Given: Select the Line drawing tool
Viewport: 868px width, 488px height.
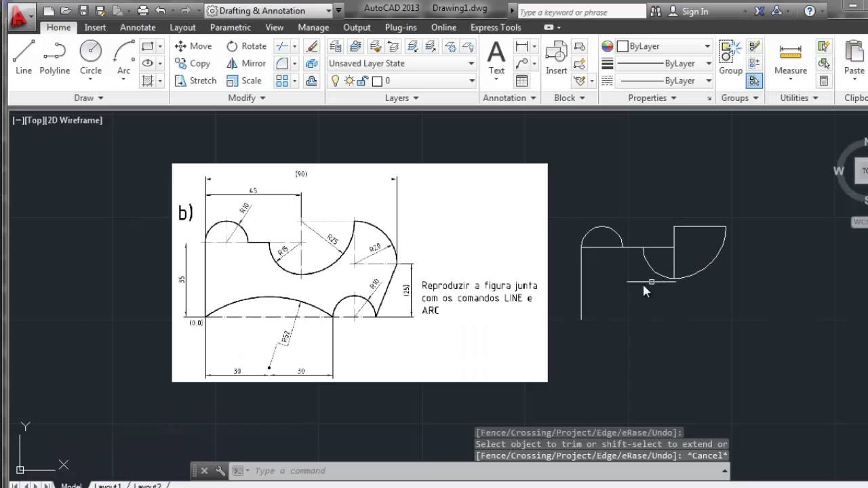Looking at the screenshot, I should (24, 58).
